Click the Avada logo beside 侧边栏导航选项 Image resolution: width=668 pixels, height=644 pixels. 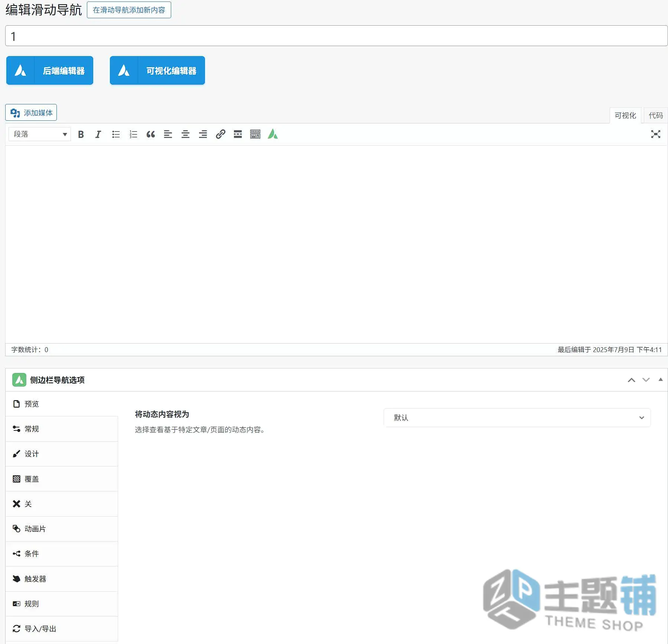19,380
